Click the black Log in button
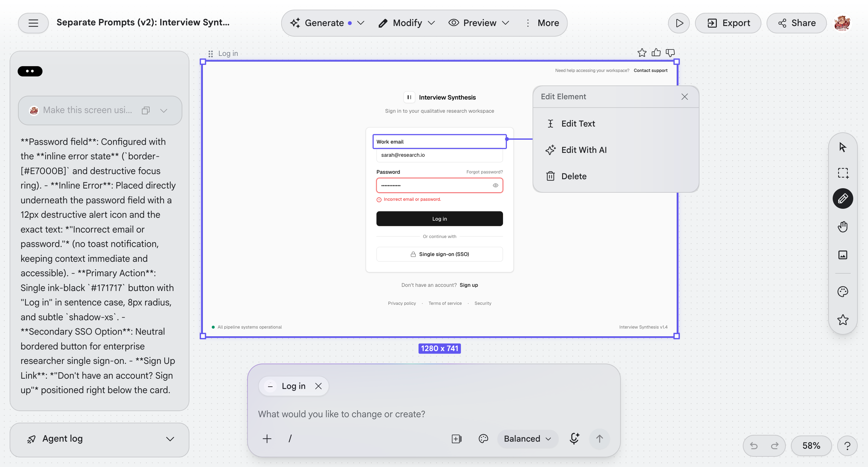The height and width of the screenshot is (467, 868). point(439,219)
